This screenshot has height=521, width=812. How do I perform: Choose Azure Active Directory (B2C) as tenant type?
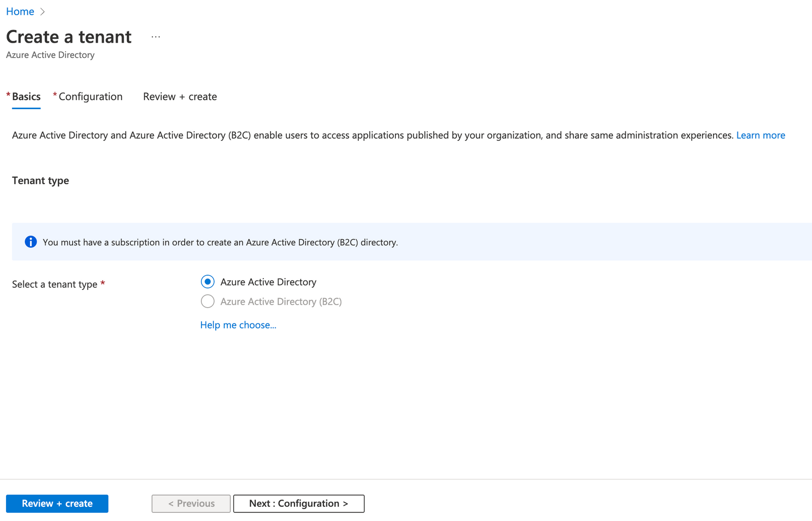(x=208, y=301)
